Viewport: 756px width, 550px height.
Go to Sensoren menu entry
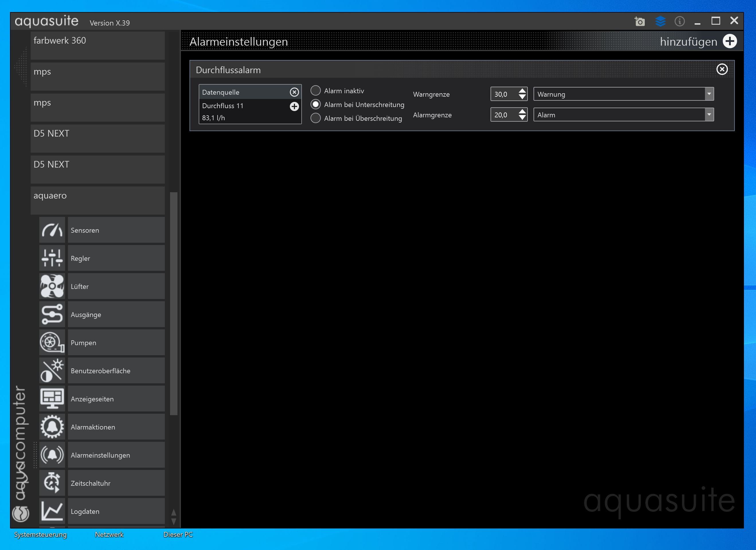(116, 230)
